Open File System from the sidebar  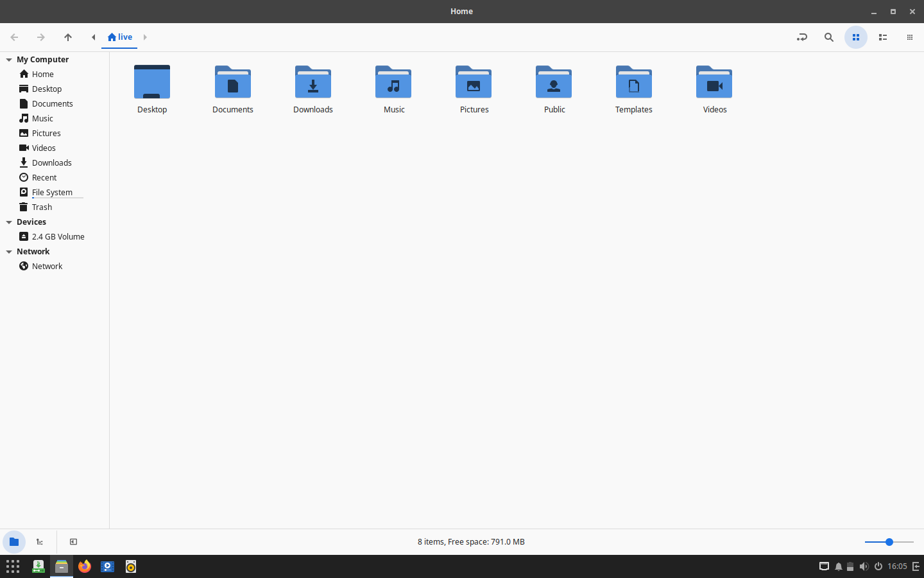(x=53, y=192)
